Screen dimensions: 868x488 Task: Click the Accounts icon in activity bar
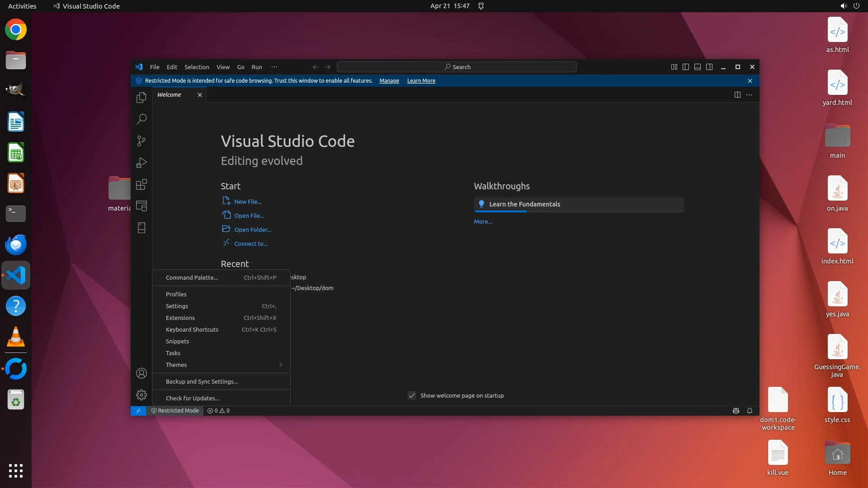click(x=142, y=373)
